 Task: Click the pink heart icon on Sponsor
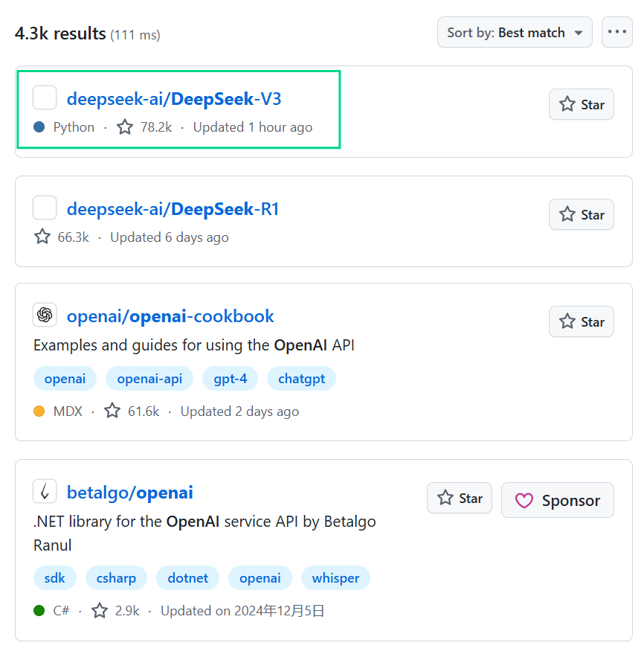pyautogui.click(x=524, y=501)
